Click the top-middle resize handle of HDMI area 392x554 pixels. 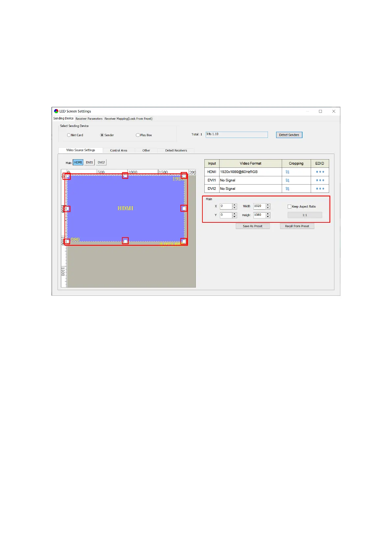pyautogui.click(x=125, y=176)
